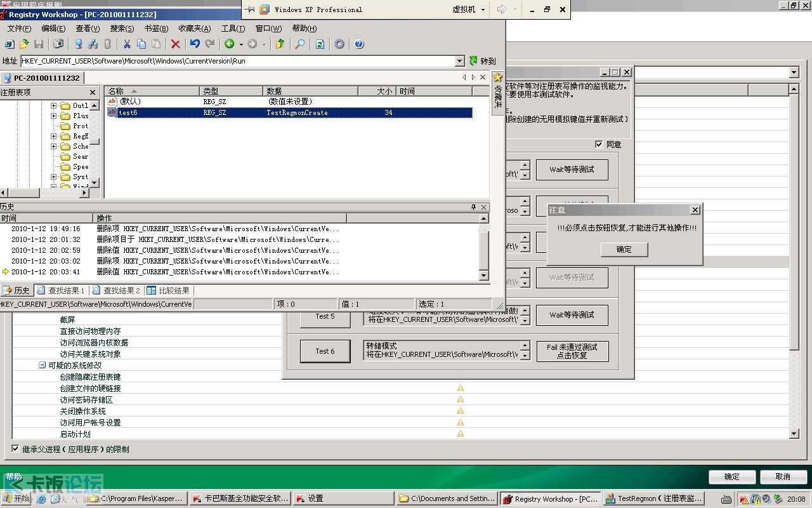The width and height of the screenshot is (812, 508).
Task: Open the back button history dropdown arrow
Action: click(240, 44)
